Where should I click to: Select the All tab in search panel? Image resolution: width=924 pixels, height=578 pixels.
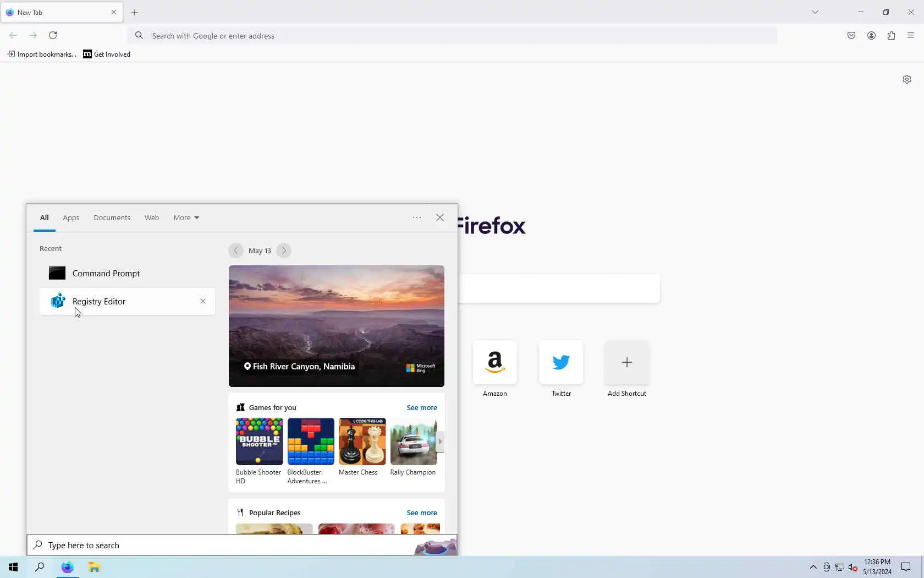pos(45,218)
